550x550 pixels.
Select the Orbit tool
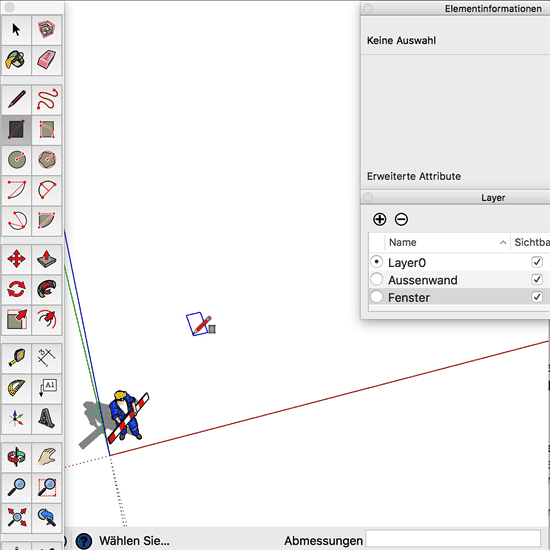[16, 457]
